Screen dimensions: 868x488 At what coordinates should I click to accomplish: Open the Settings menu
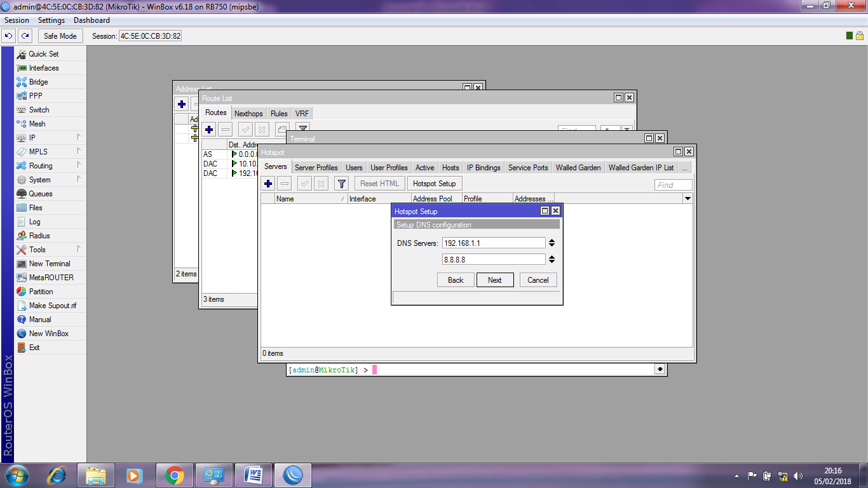click(51, 20)
